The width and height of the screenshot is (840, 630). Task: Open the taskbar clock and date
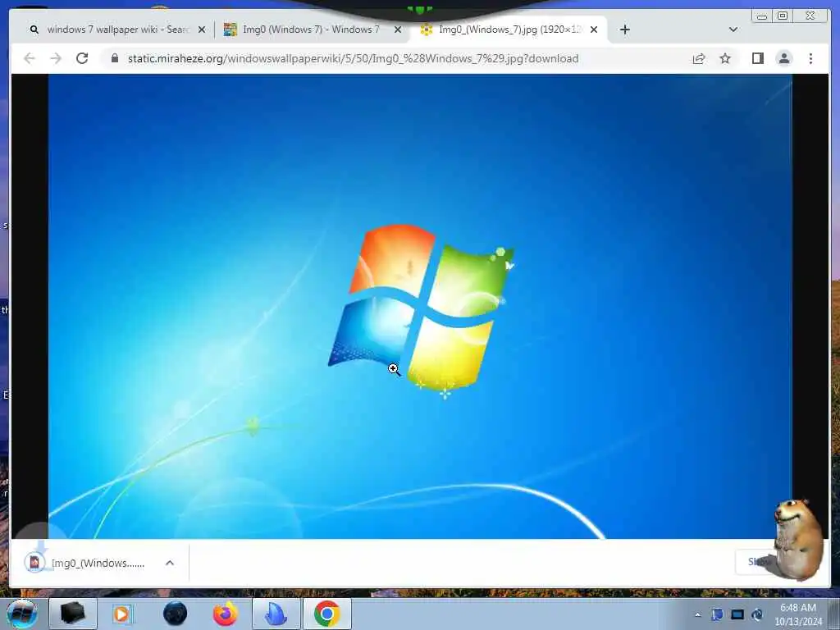tap(798, 614)
